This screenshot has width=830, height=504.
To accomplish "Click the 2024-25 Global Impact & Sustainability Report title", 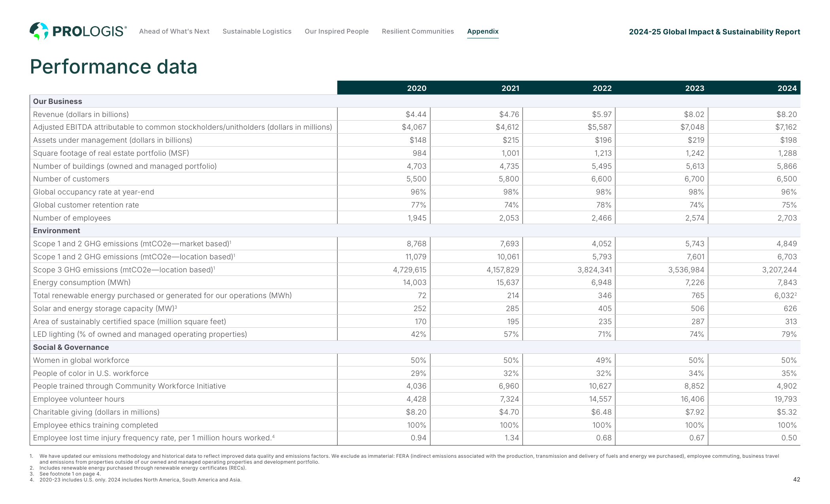I will (715, 32).
